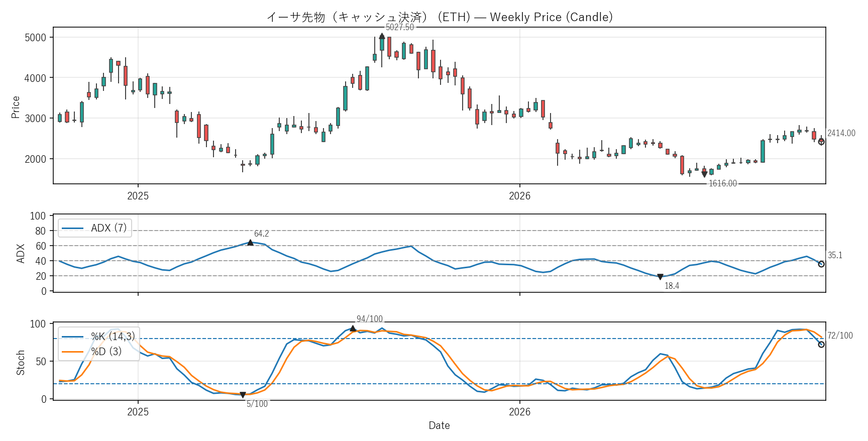
Task: Click the down-triangle marker at price low
Action: click(704, 174)
